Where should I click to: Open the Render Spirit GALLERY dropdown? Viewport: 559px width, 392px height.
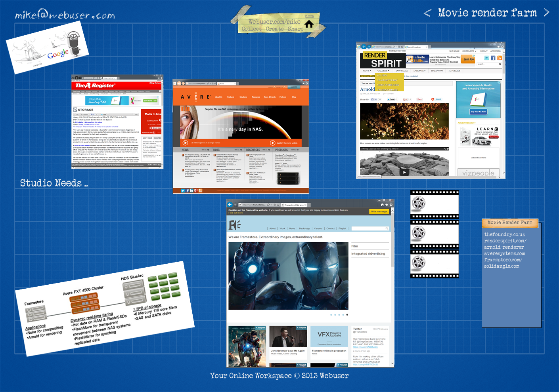pyautogui.click(x=383, y=70)
